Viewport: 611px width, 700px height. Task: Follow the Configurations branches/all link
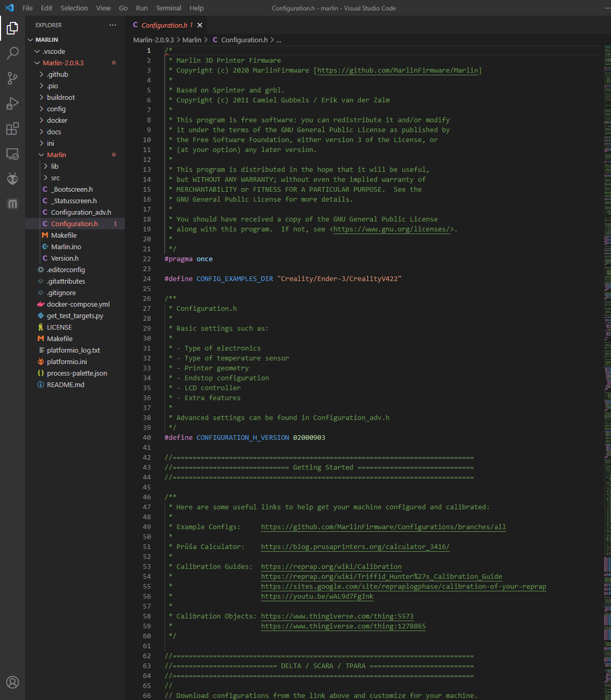click(383, 527)
